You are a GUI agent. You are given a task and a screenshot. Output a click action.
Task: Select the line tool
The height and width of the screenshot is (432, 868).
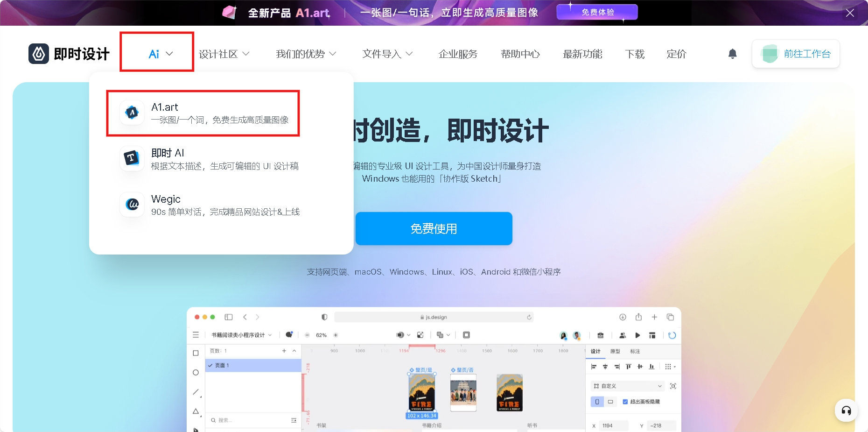click(x=196, y=392)
